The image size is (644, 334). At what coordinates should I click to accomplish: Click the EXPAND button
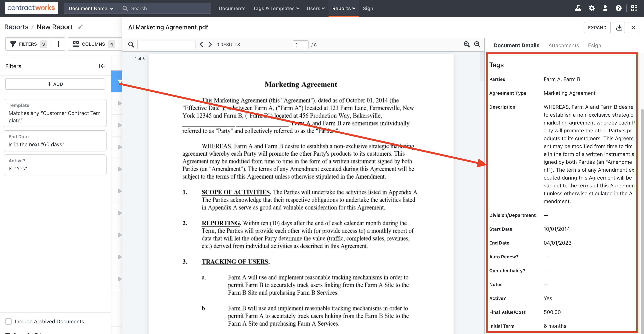point(597,28)
